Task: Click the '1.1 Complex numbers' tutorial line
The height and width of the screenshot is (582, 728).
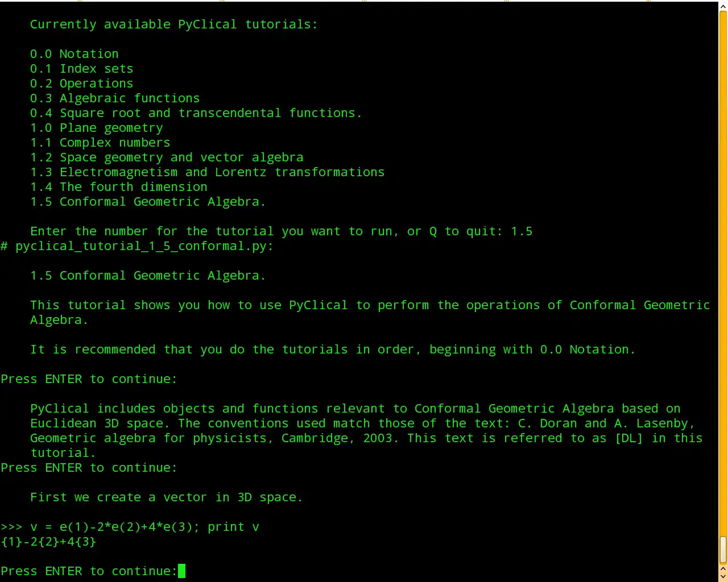Action: click(x=100, y=143)
